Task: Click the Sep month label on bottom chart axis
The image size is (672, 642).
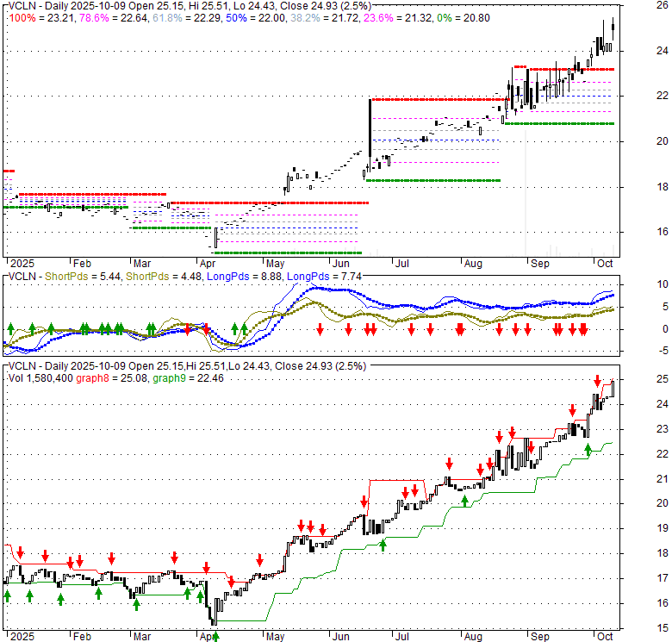Action: 540,636
